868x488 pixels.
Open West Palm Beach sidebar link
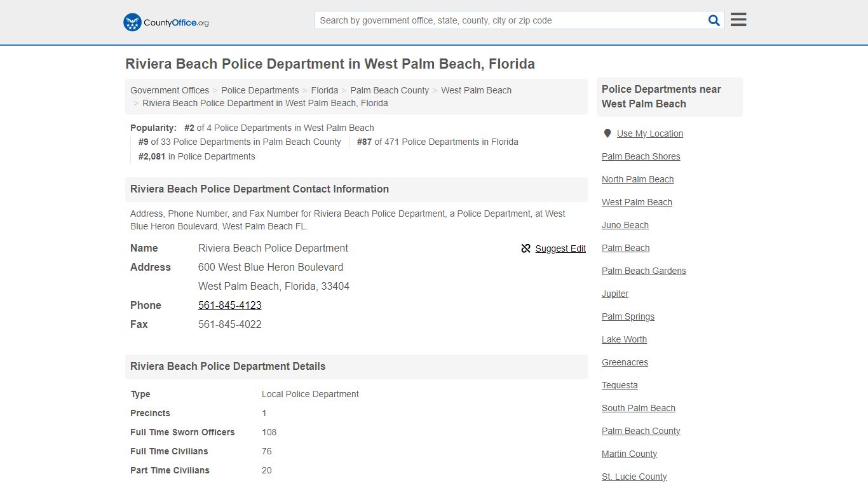[637, 202]
